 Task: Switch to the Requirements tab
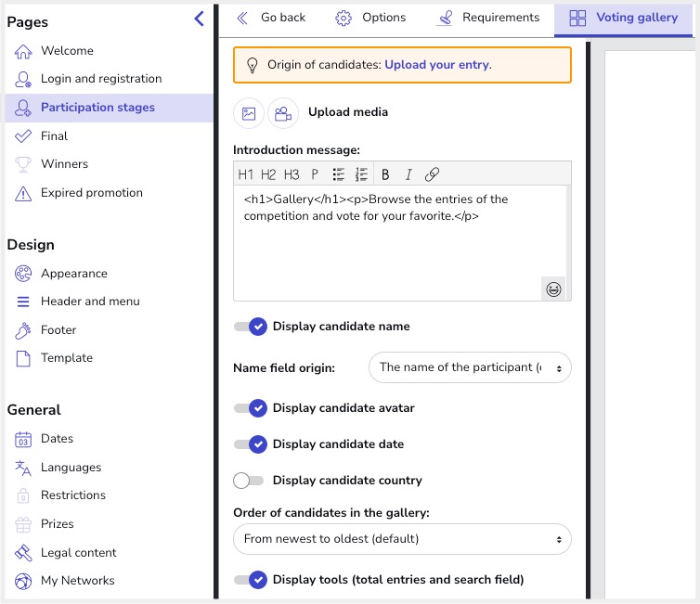[488, 18]
